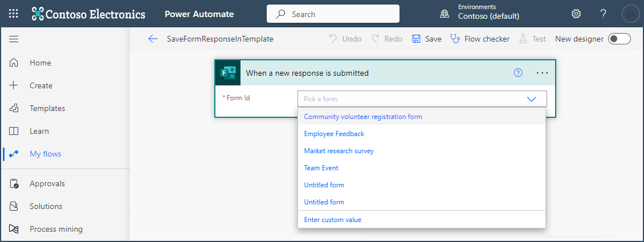Select Community volunteer registration form
Screen dimensions: 644x242
point(363,117)
